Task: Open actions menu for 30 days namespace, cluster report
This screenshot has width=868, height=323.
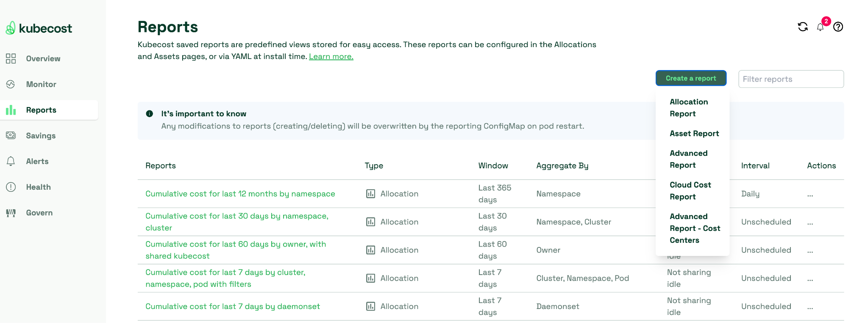Action: click(x=810, y=222)
